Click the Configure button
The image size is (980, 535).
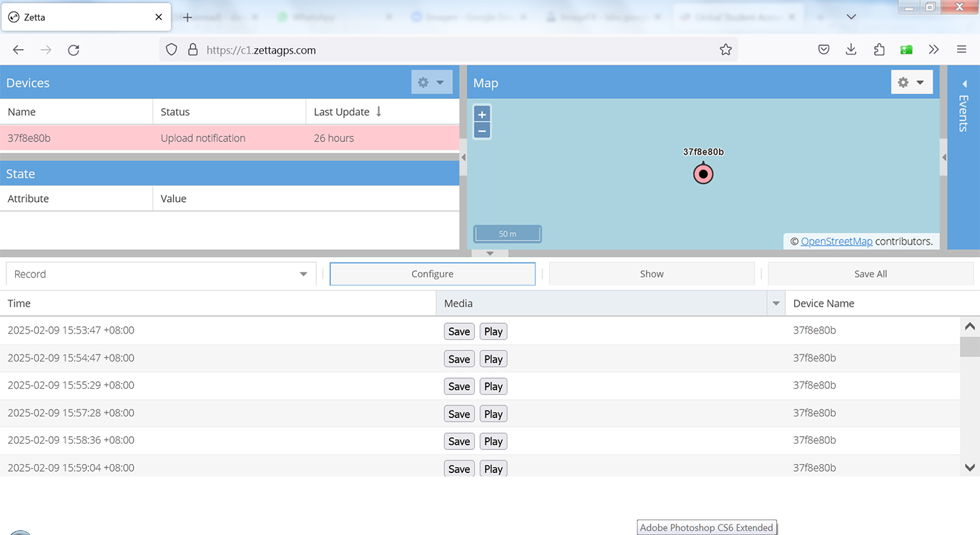(x=432, y=274)
